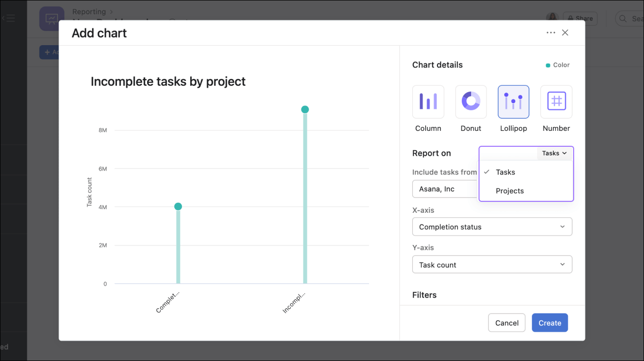Pick the Number chart type icon
644x361 pixels.
click(556, 102)
